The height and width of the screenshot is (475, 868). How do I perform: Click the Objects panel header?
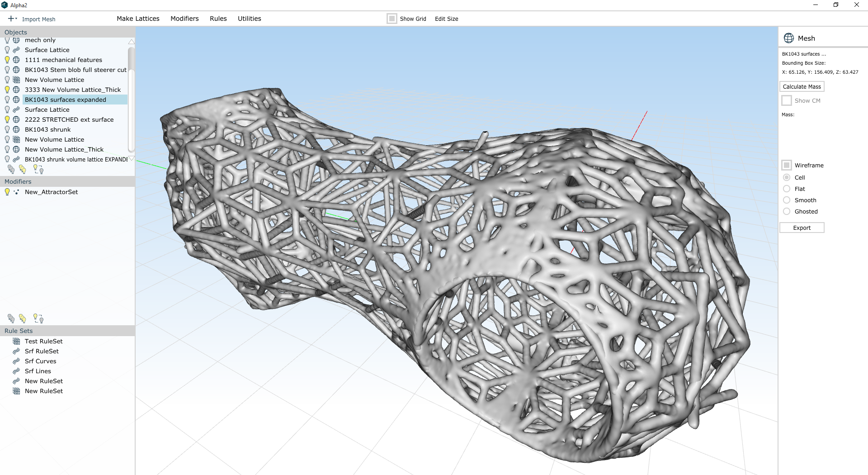point(67,32)
